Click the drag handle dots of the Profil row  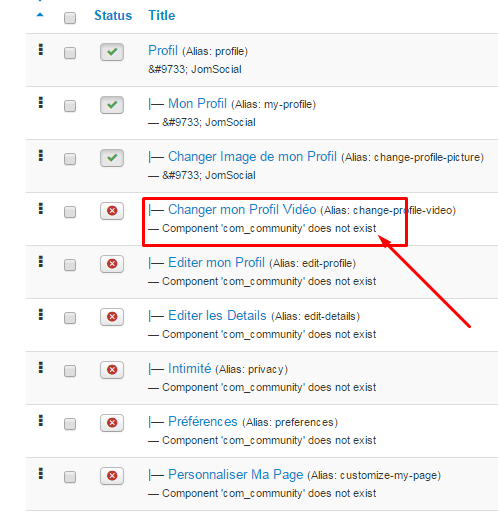point(41,50)
